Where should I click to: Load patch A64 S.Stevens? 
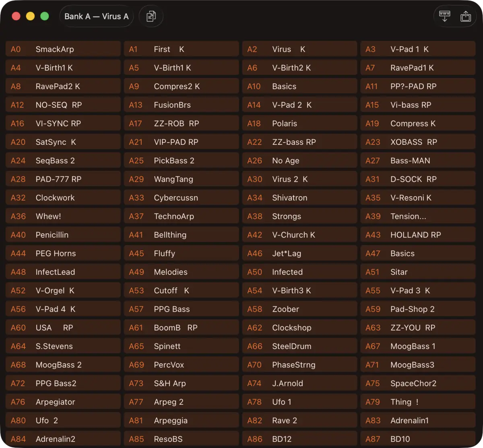pyautogui.click(x=63, y=346)
